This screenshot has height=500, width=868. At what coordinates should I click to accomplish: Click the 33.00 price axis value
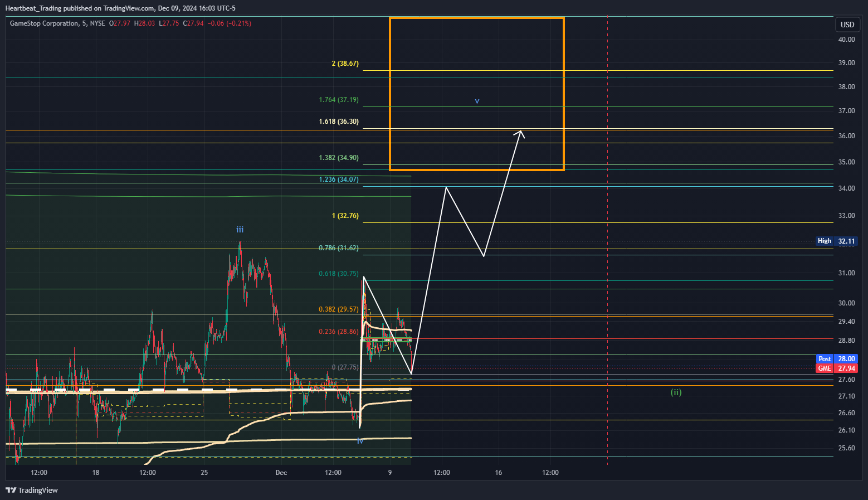846,216
